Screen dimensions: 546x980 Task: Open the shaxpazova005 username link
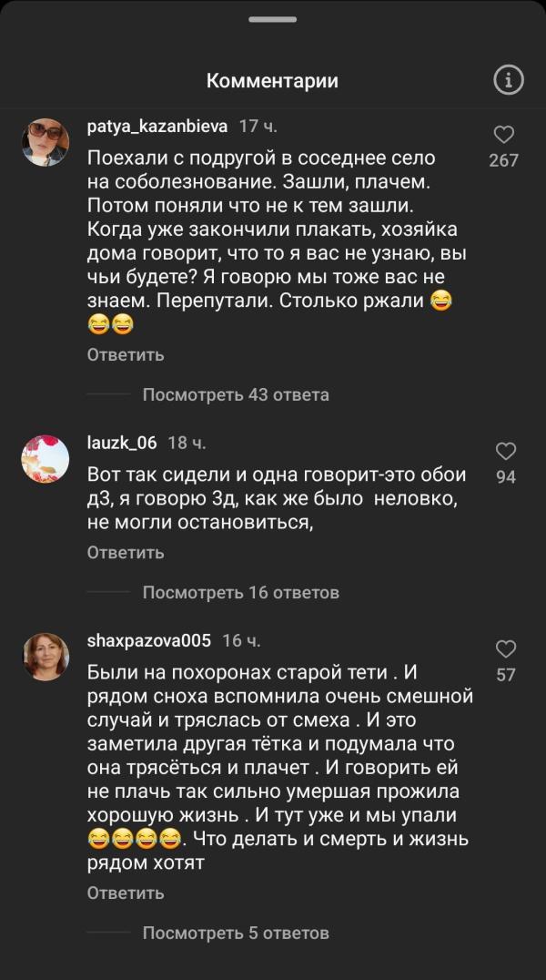149,640
